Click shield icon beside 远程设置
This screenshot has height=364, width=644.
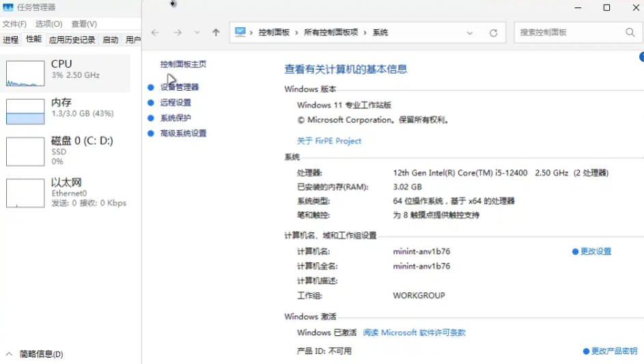point(151,102)
